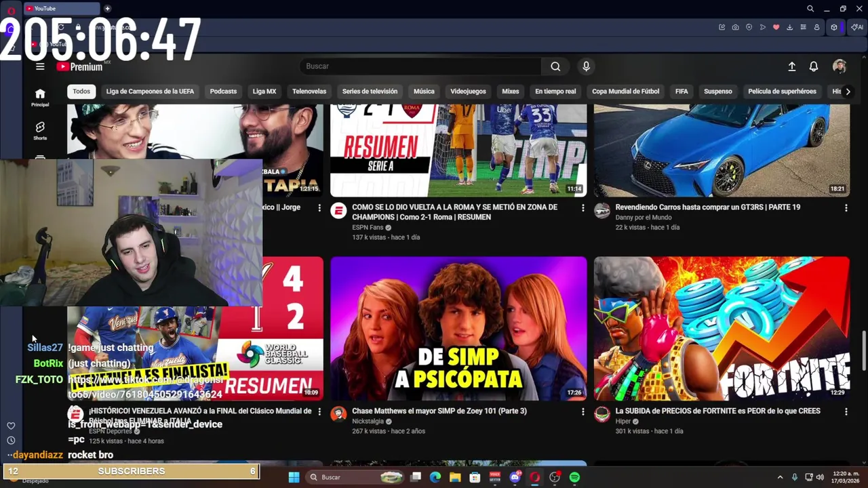Open options menu for Jorge podcast video
The height and width of the screenshot is (488, 868).
[319, 208]
